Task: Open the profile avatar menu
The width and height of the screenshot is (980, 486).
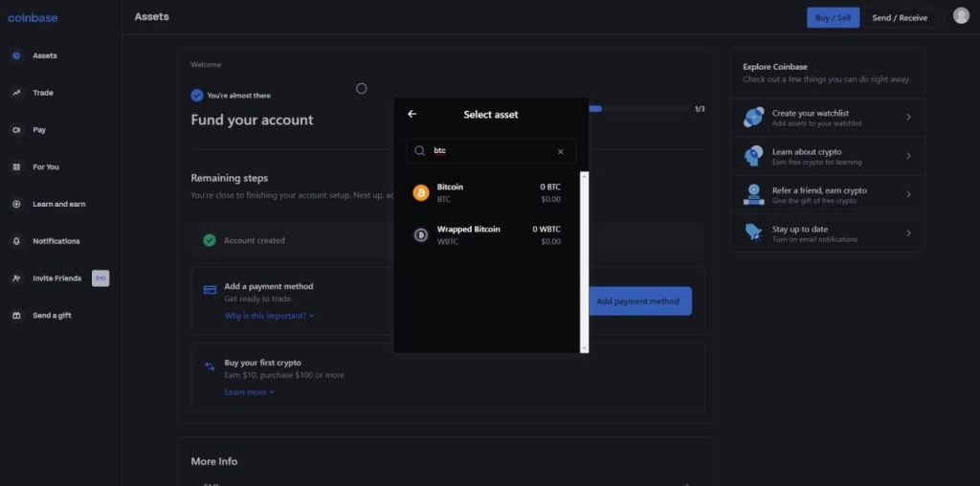Action: 961,15
